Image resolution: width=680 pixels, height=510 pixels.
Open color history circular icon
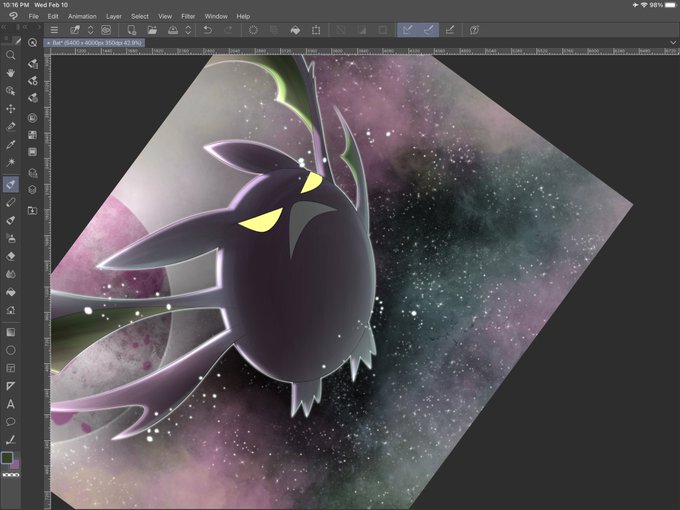[33, 118]
